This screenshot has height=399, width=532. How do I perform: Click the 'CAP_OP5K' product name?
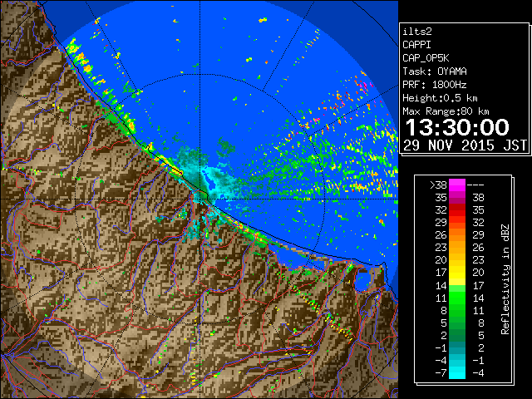pyautogui.click(x=426, y=58)
